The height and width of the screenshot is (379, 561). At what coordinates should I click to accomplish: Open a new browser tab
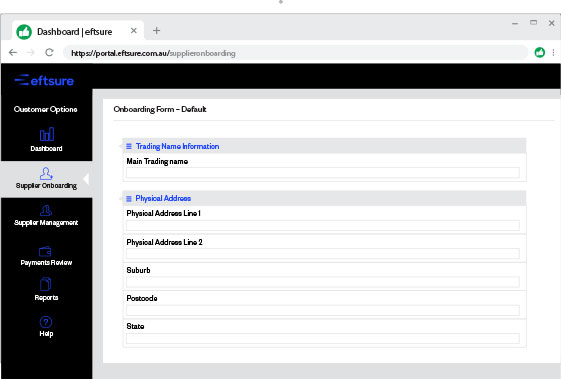[156, 30]
